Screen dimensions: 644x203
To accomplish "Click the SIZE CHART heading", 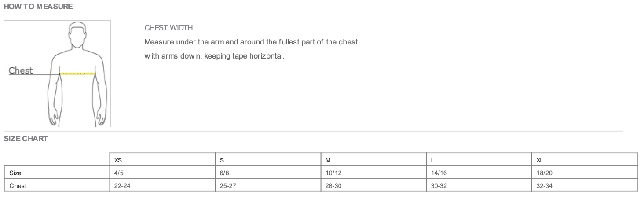I will [x=26, y=139].
